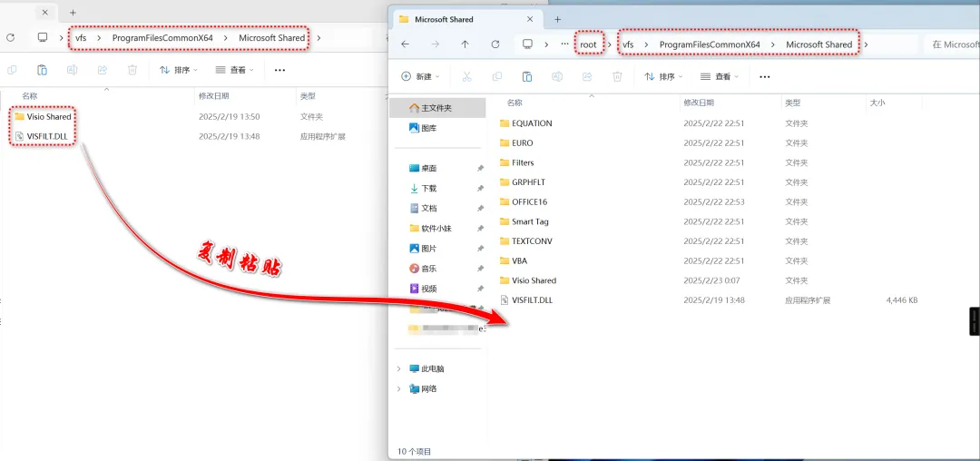The image size is (980, 461).
Task: Click the refresh icon in left window
Action: click(10, 37)
